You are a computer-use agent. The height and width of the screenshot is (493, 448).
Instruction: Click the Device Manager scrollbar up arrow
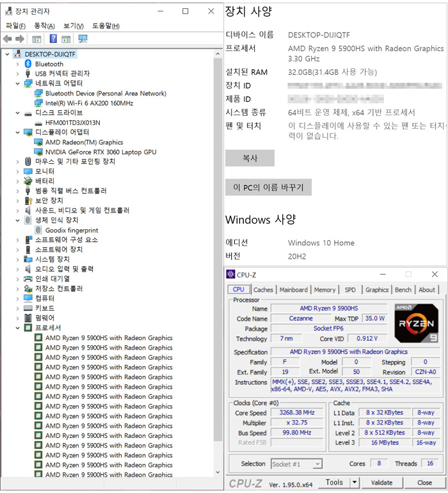click(x=218, y=54)
